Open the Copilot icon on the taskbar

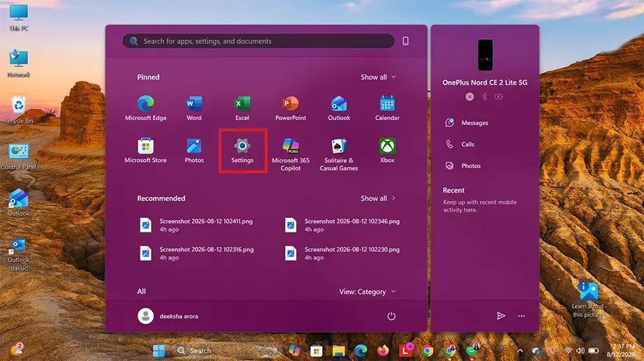[294, 351]
